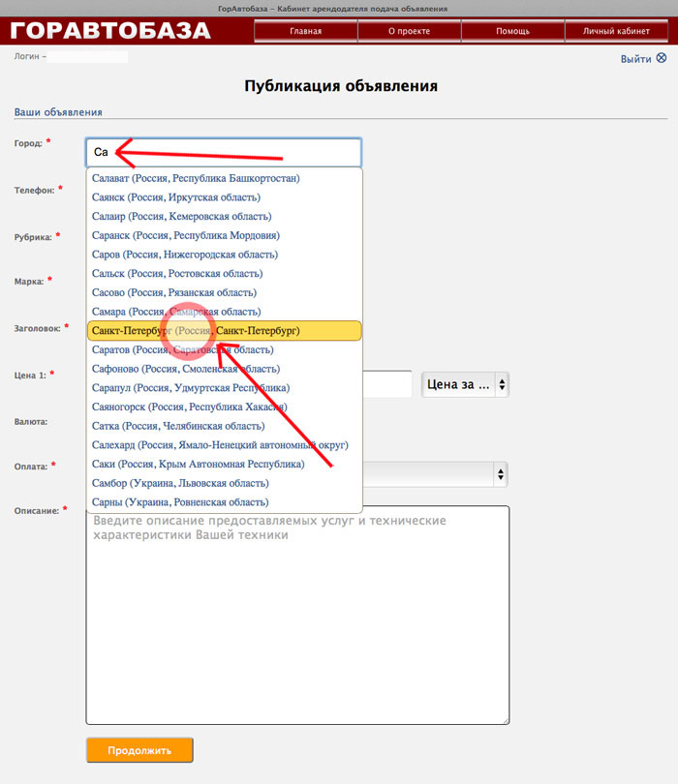Pick Саратов from the dropdown list
This screenshot has height=784, width=678.
tap(224, 349)
